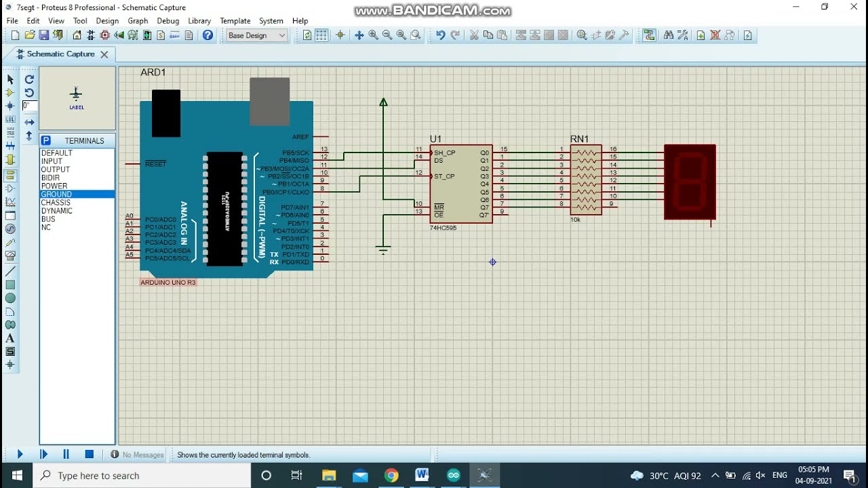Viewport: 868px width, 488px height.
Task: Open the Debug menu
Action: 168,21
